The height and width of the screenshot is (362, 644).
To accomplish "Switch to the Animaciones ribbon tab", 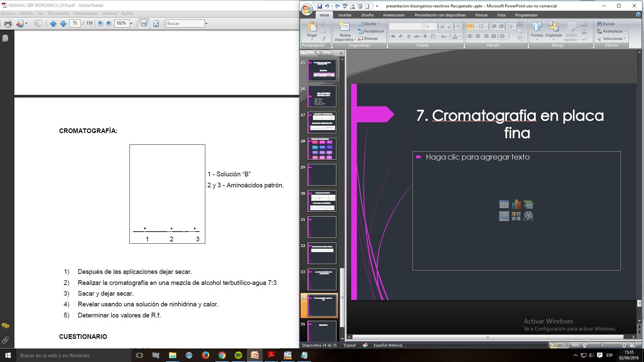I will 393,15.
